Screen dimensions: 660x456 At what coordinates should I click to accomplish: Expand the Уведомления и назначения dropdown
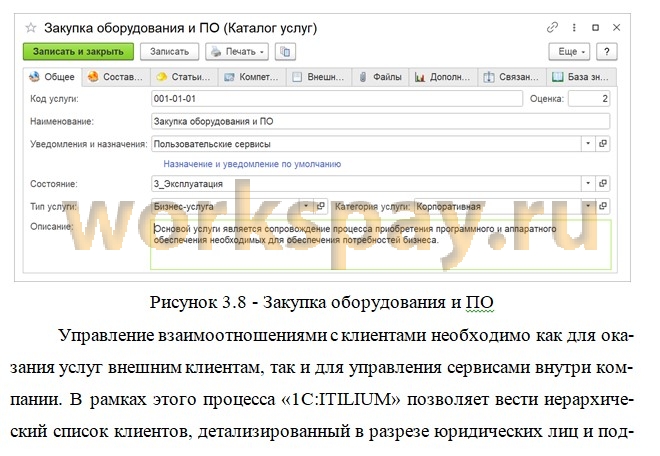coord(588,144)
